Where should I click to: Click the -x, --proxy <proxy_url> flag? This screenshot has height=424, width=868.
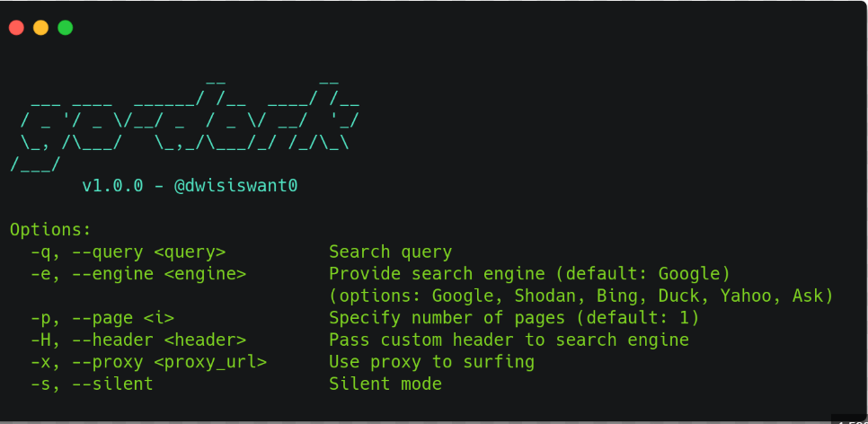tap(148, 362)
